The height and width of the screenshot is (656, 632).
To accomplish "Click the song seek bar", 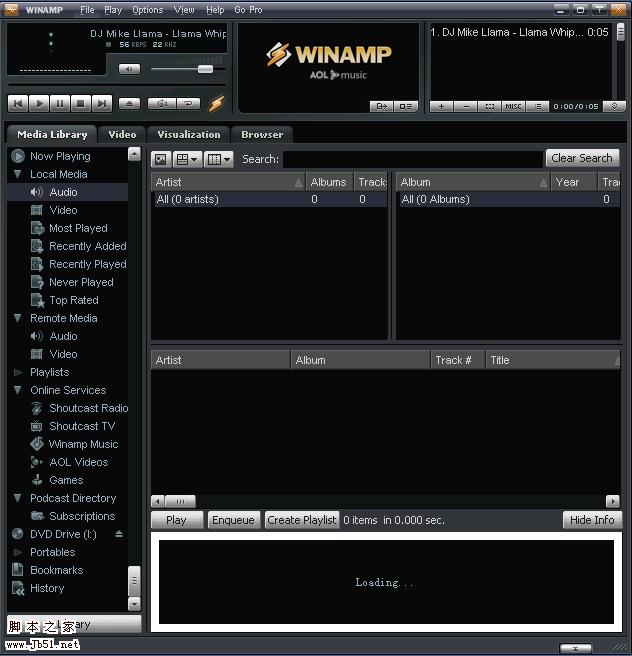I will click(117, 85).
